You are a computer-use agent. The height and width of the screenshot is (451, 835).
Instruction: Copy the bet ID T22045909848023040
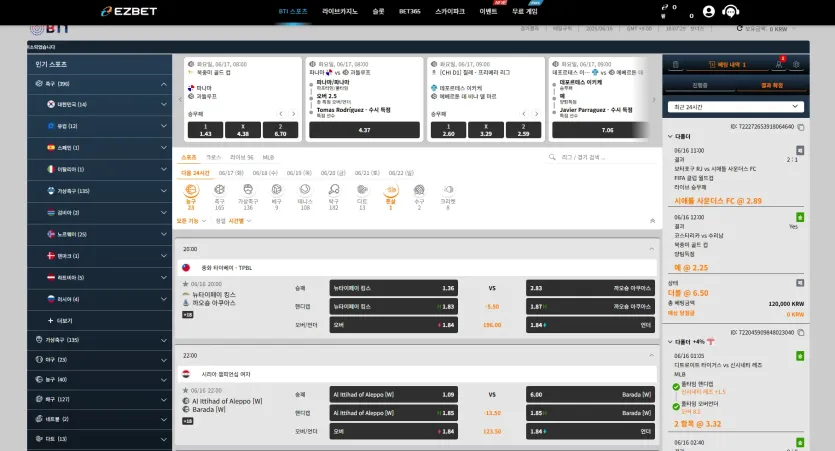coord(800,332)
